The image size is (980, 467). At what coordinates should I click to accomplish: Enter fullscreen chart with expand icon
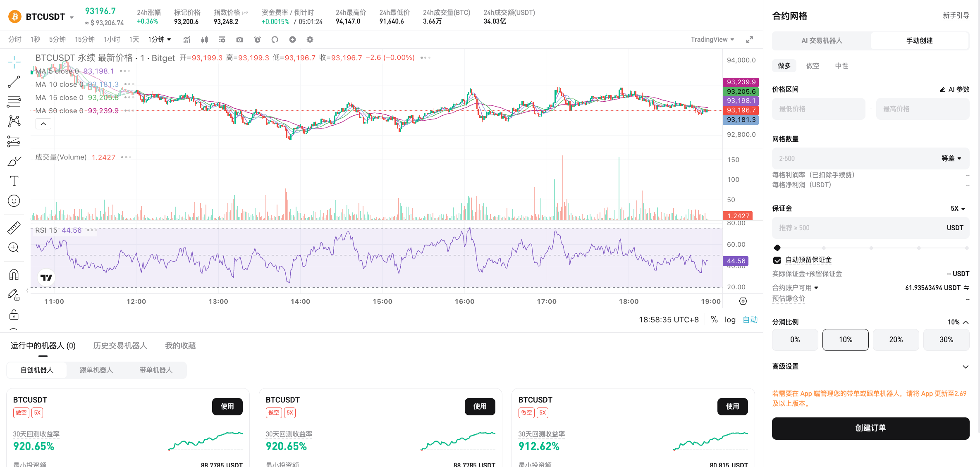[x=749, y=40]
